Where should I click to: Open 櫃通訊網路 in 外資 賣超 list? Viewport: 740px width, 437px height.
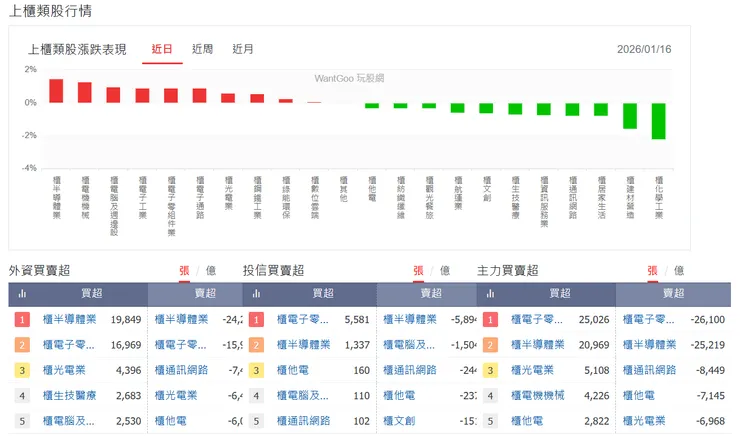(x=181, y=370)
